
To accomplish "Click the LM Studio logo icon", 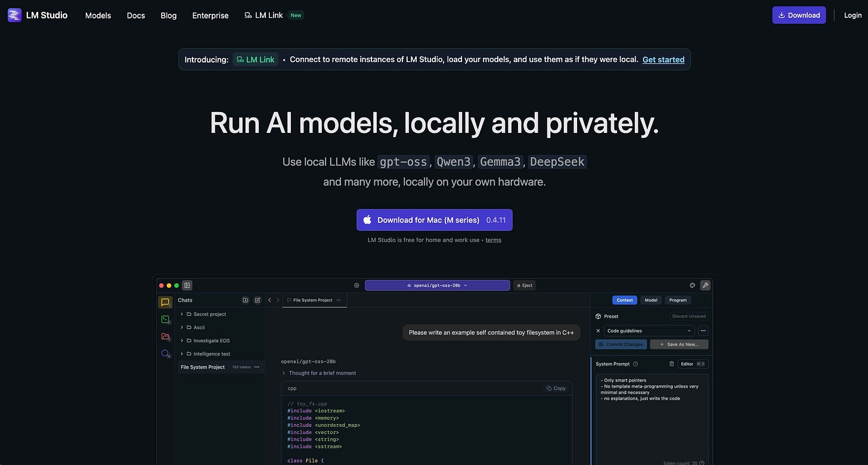I will [x=14, y=15].
